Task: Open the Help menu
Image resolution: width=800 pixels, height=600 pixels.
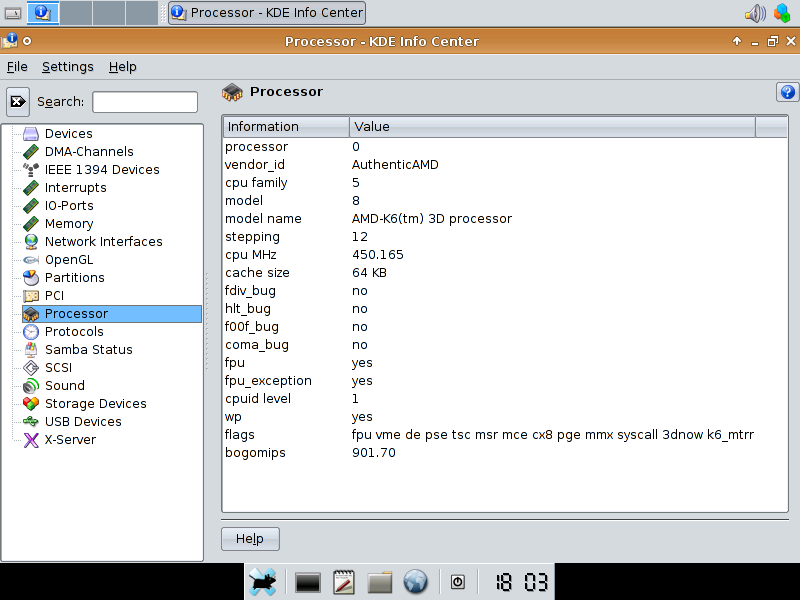Action: (122, 67)
